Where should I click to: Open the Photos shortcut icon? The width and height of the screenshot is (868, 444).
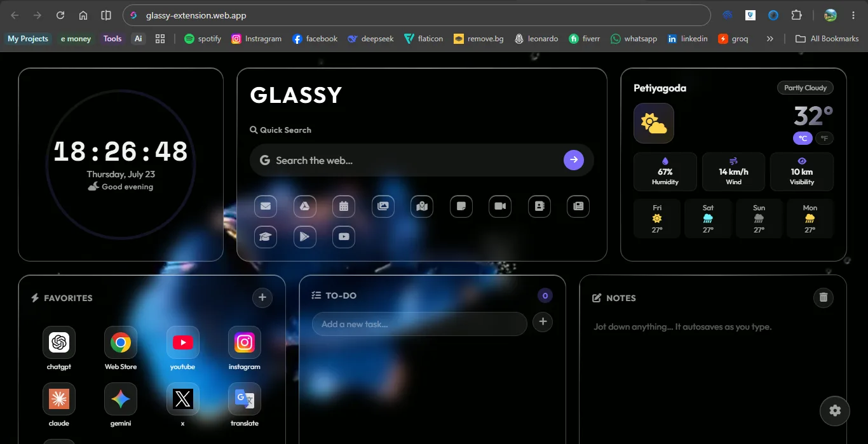[x=383, y=206]
